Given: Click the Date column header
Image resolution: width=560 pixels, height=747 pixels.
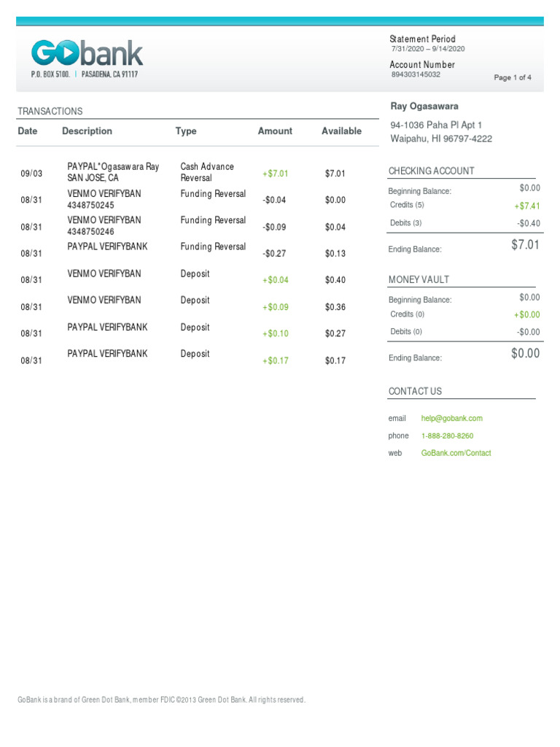Looking at the screenshot, I should click(x=28, y=131).
